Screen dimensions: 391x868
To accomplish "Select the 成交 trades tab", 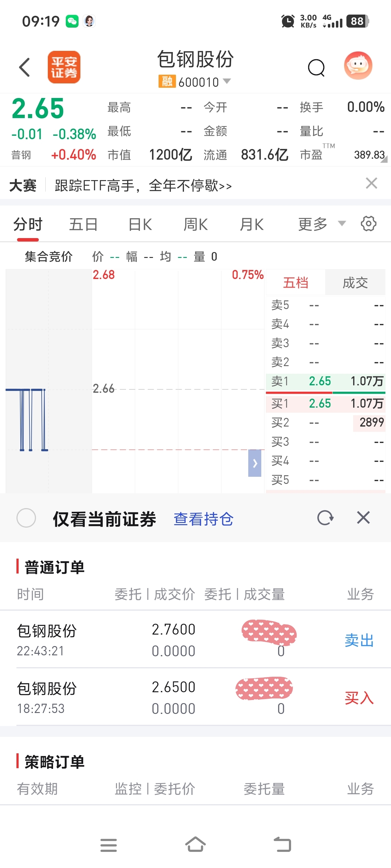I will (355, 282).
